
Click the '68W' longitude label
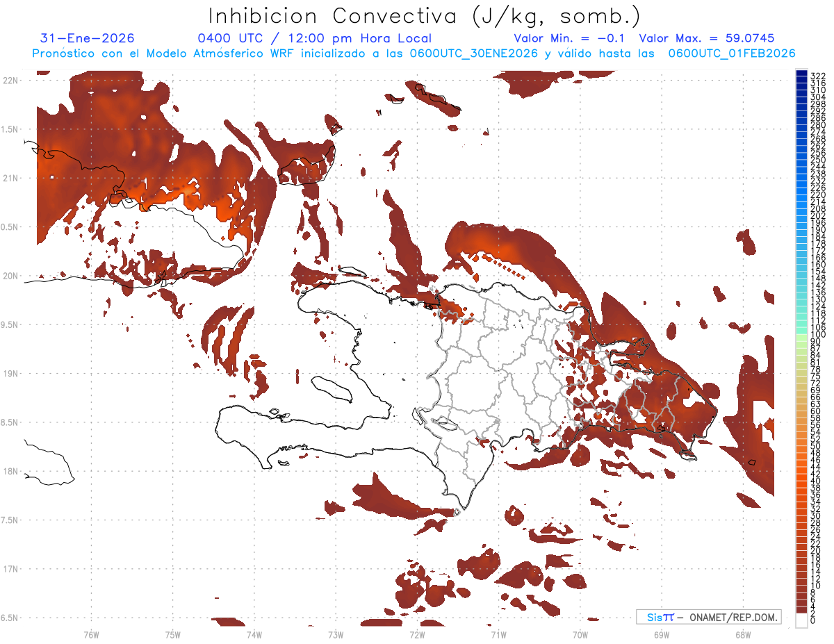pyautogui.click(x=743, y=634)
